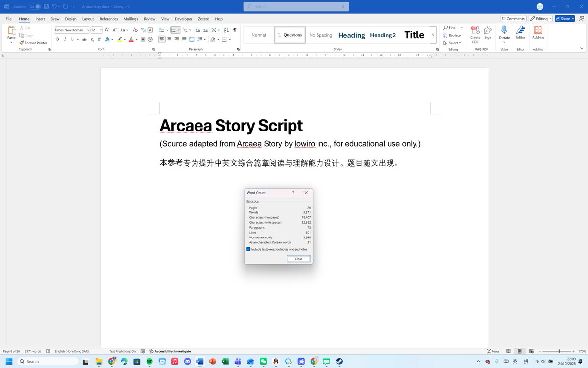Apply subscript formatting

[92, 39]
